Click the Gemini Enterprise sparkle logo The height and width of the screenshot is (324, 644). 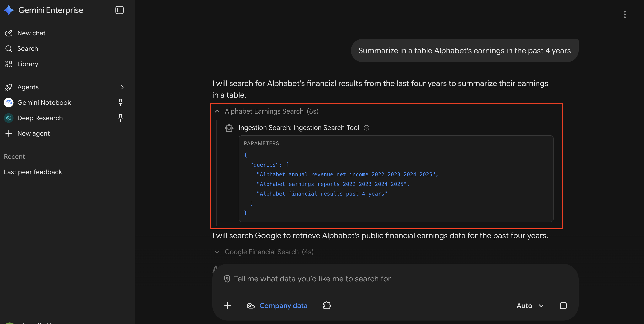(x=9, y=10)
